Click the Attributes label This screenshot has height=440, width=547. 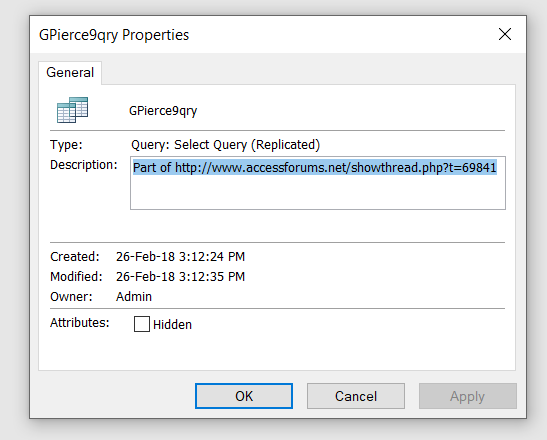click(x=80, y=323)
